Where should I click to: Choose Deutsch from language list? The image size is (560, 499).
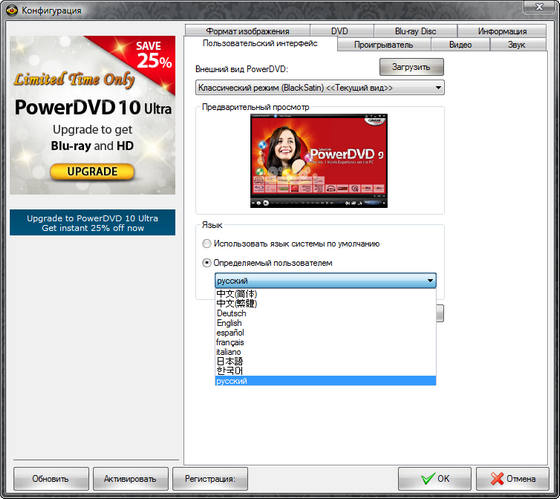[x=325, y=313]
